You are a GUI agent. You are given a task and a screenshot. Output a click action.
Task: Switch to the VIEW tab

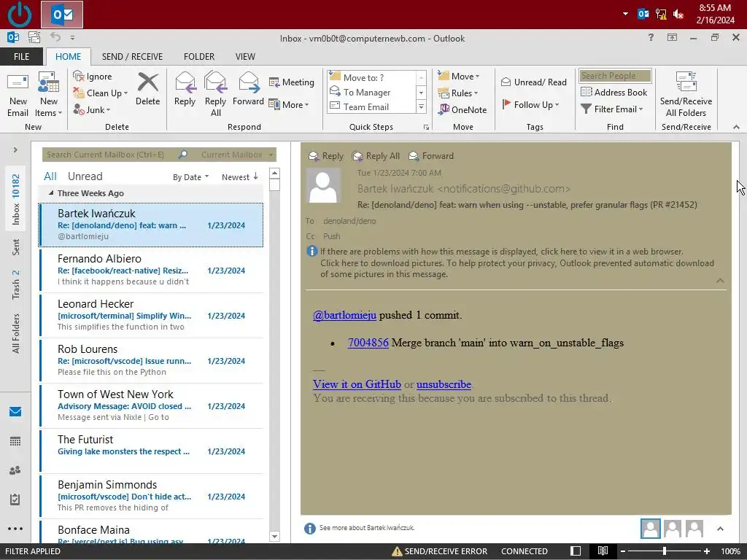click(245, 57)
